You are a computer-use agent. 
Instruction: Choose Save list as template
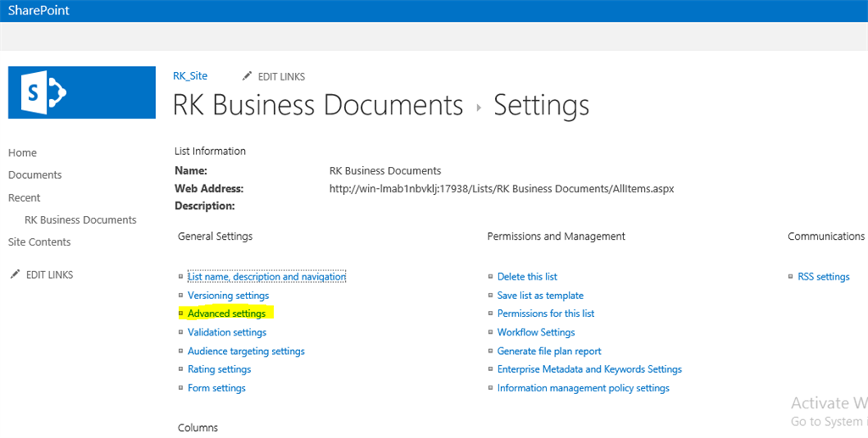pyautogui.click(x=540, y=296)
